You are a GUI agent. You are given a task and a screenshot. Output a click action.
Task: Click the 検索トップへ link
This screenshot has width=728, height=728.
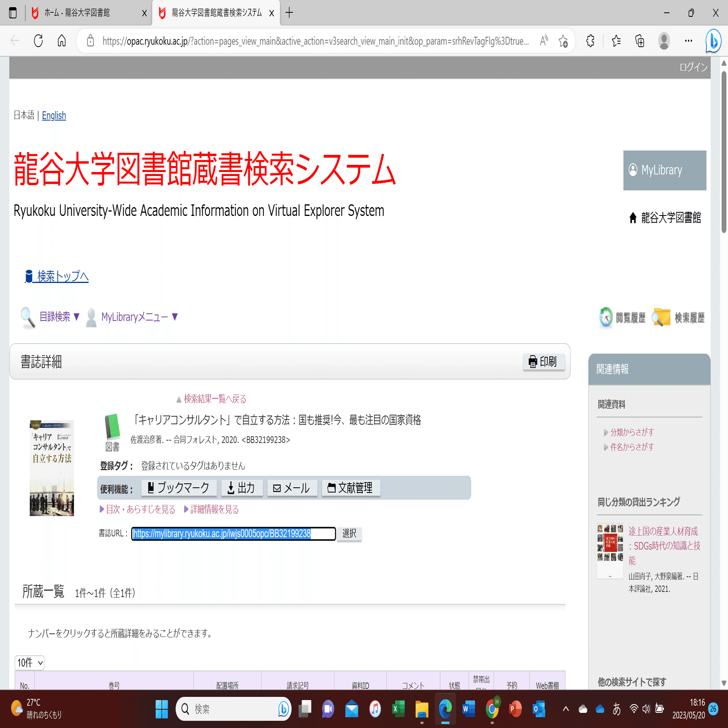57,276
